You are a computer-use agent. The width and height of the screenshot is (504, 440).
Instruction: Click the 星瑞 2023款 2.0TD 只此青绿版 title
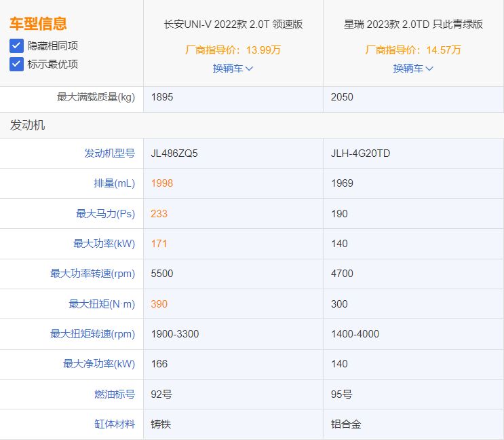pyautogui.click(x=413, y=24)
